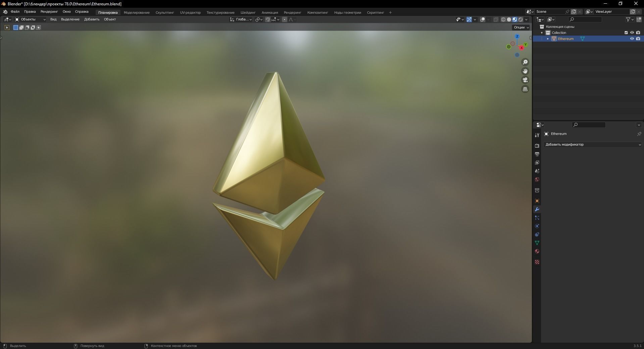Switch to rendered viewport shading
This screenshot has width=644, height=349.
[x=521, y=19]
